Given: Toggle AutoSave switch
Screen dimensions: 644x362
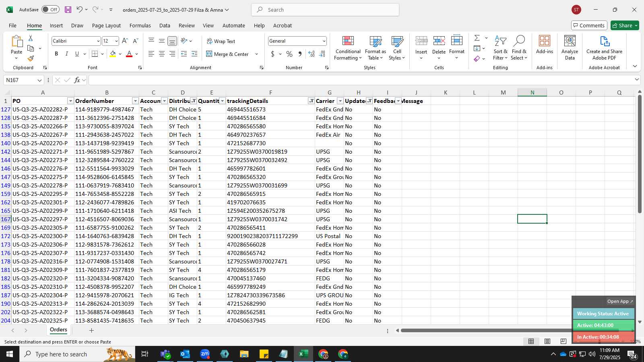Looking at the screenshot, I should [50, 10].
